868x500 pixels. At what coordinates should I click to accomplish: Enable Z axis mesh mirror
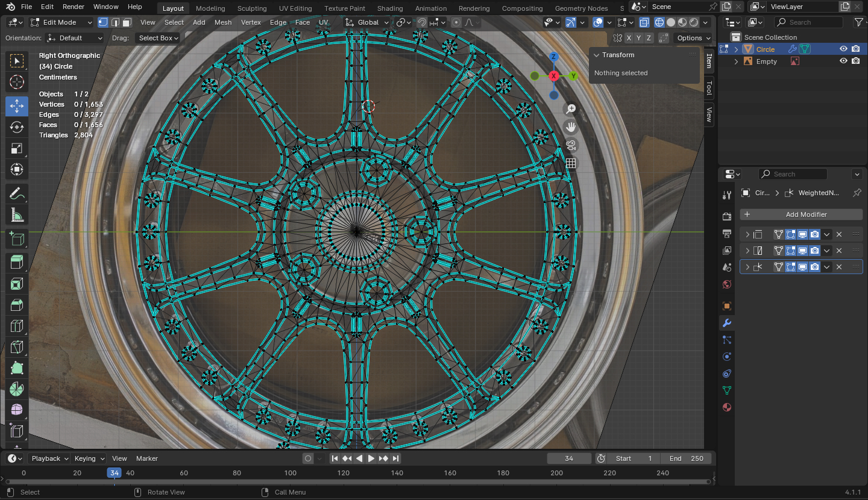(x=649, y=38)
